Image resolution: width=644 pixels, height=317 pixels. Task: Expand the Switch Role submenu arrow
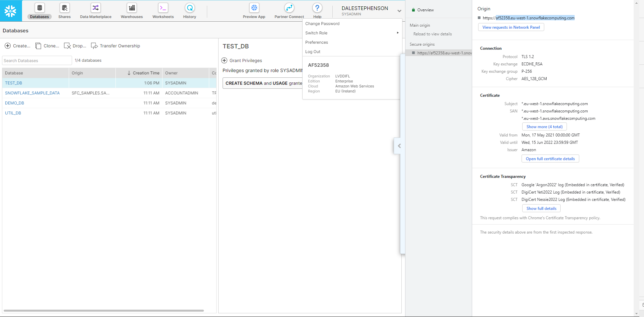[x=398, y=33]
